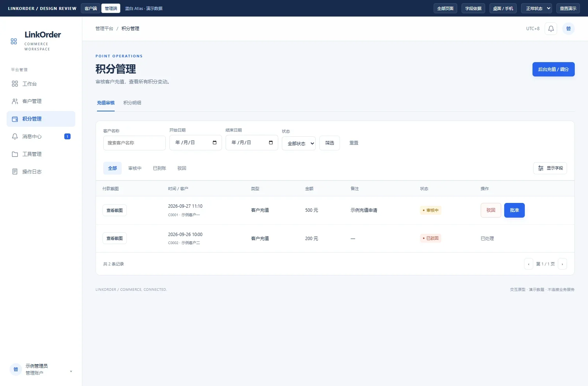Click the 工具管理 folder icon
The height and width of the screenshot is (386, 588).
pos(15,154)
